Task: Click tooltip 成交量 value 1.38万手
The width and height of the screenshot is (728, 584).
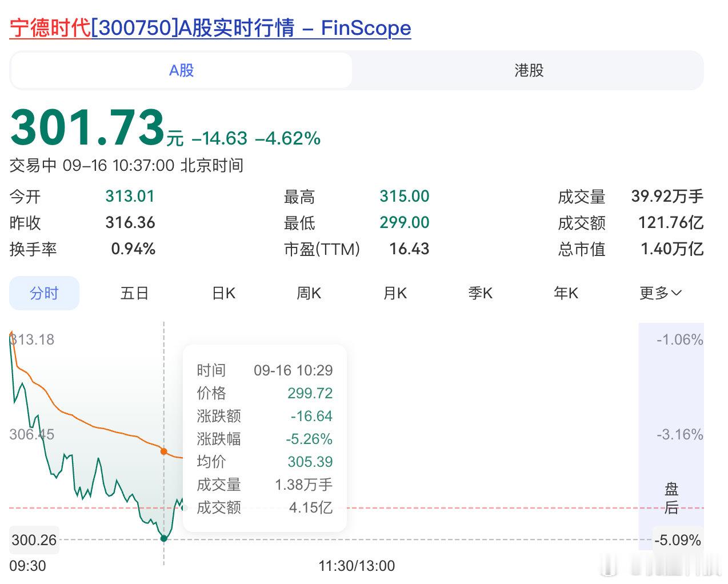Action: tap(303, 485)
